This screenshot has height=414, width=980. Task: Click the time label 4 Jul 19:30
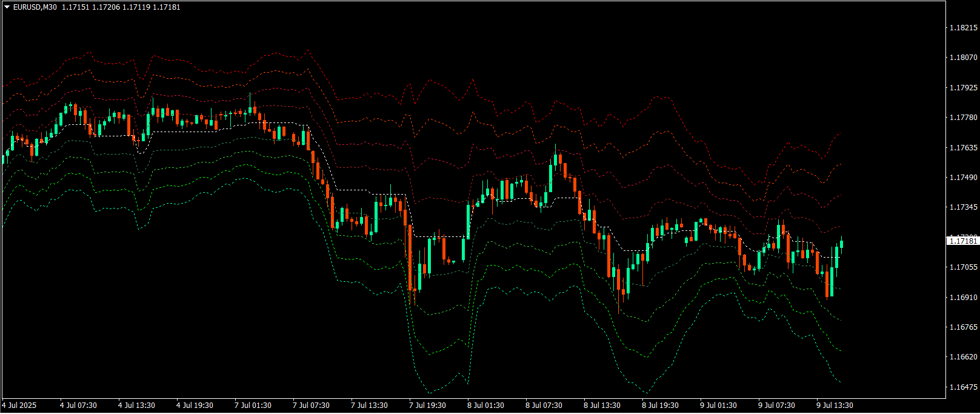click(x=195, y=406)
